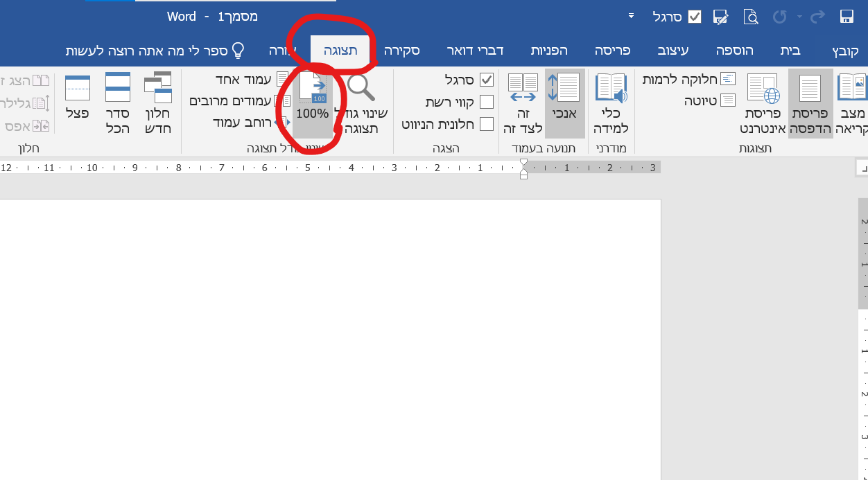Toggle the Ruler checkbox (סרגל)
The width and height of the screenshot is (868, 480).
click(x=487, y=79)
